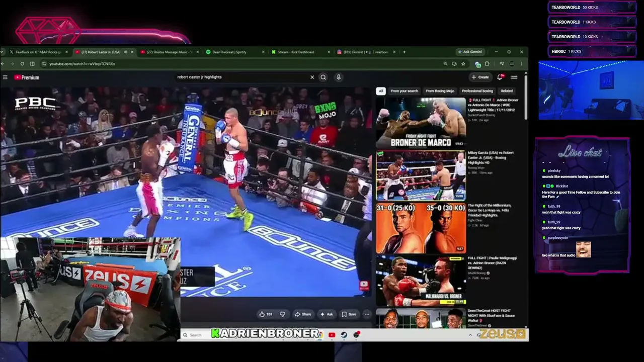This screenshot has height=362, width=644.
Task: Select the From Boxing Mojo chip
Action: 440,91
